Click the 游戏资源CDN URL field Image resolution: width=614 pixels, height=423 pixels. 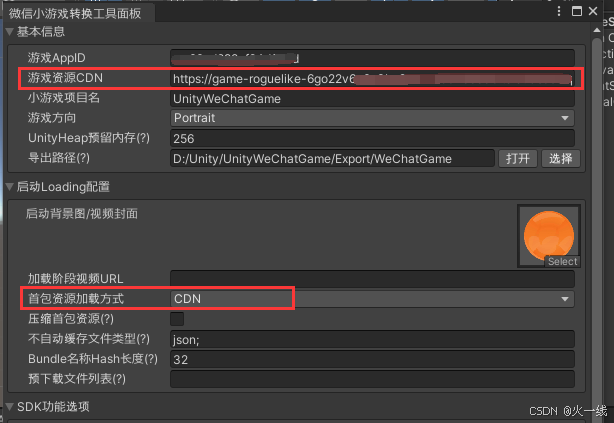[x=372, y=79]
